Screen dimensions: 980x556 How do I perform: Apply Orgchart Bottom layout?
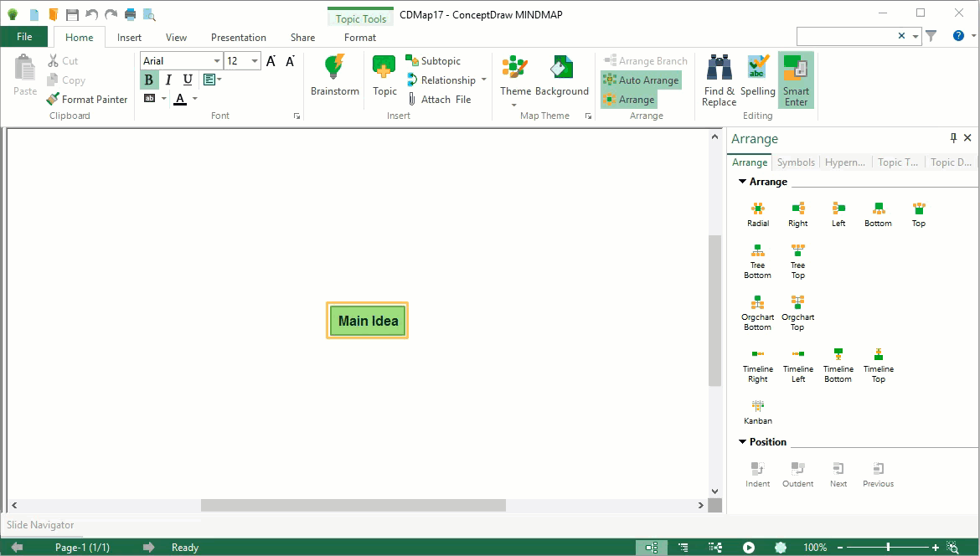(757, 313)
